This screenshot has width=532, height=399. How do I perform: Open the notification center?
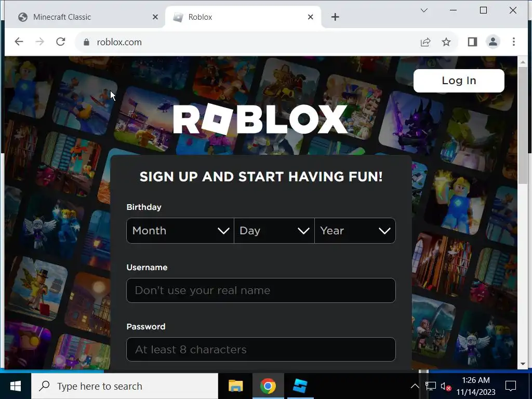point(510,386)
